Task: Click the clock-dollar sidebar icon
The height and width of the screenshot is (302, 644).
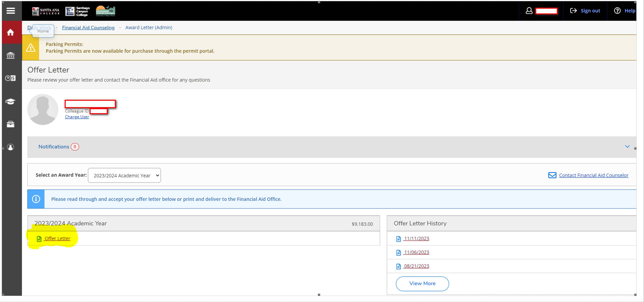Action: 10,78
